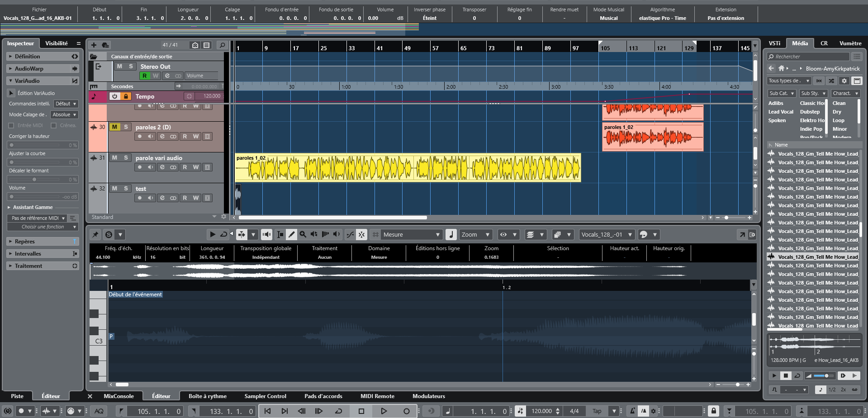The height and width of the screenshot is (418, 868).
Task: Click Édition VariAudio button
Action: coord(12,93)
